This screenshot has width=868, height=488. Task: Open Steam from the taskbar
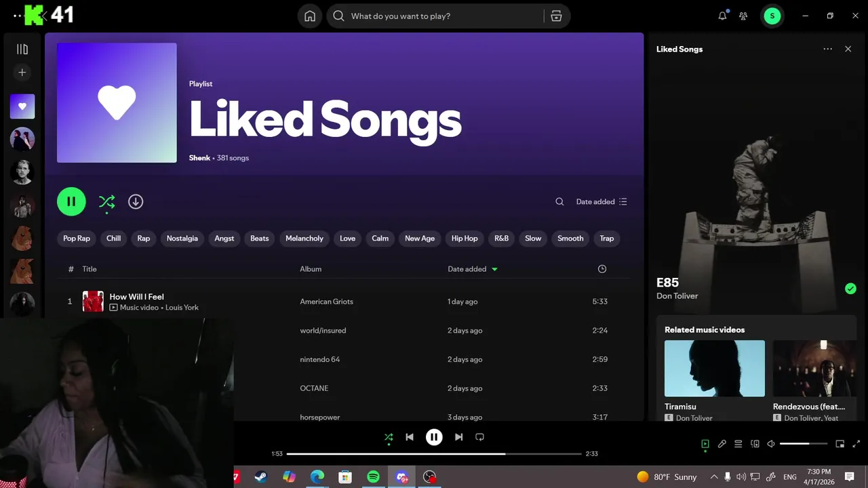(260, 477)
